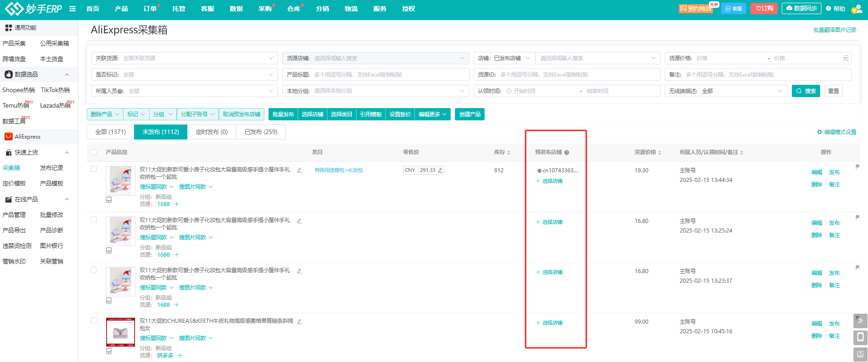Click the 搜索 search button

point(806,91)
